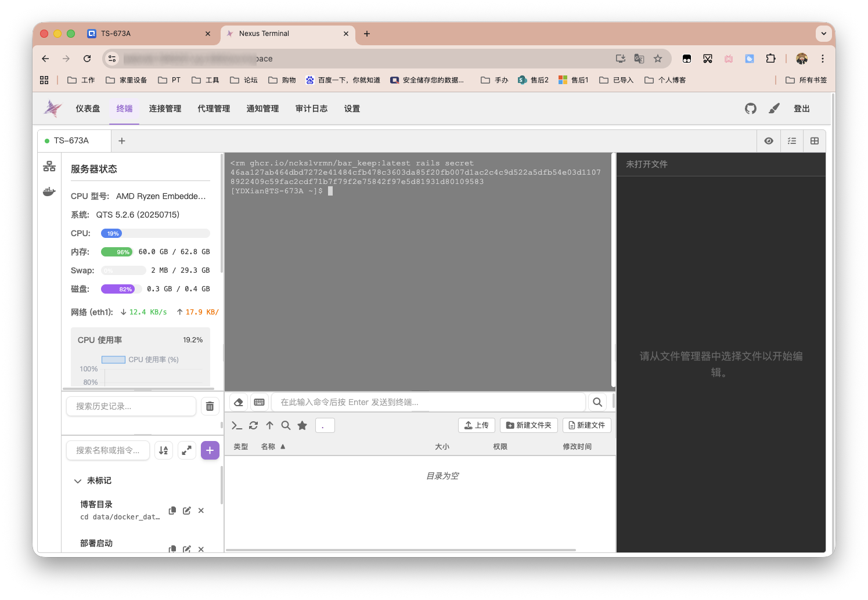This screenshot has width=868, height=600.
Task: Copy the 博客目录 command snippet
Action: [172, 511]
